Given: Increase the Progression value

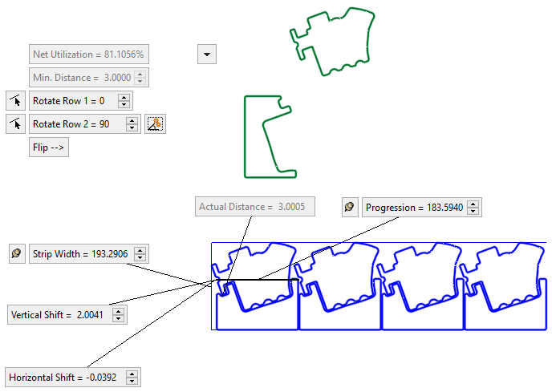Looking at the screenshot, I should 473,204.
